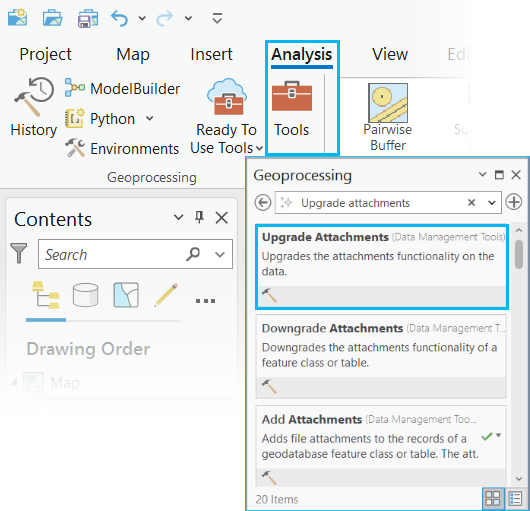Launch ModelBuilder

click(x=122, y=89)
